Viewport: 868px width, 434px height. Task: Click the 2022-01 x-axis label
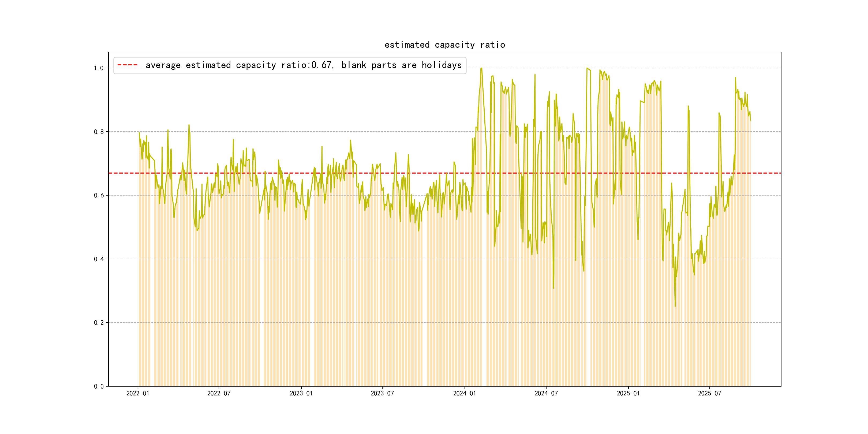pos(137,393)
